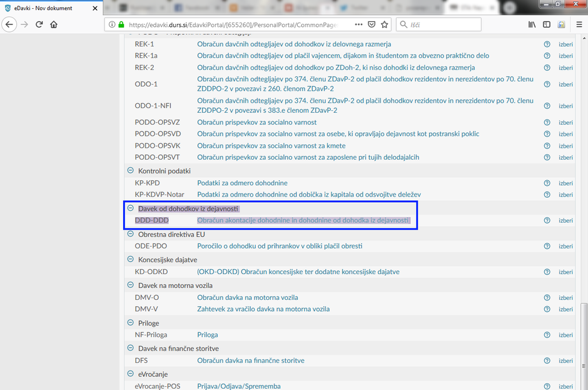Open the Firefox hamburger menu
This screenshot has height=390, width=588.
[577, 24]
